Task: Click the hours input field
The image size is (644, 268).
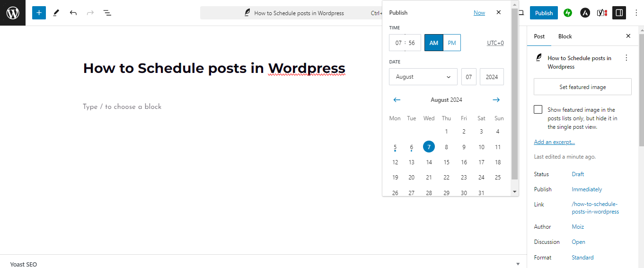Action: [x=398, y=43]
